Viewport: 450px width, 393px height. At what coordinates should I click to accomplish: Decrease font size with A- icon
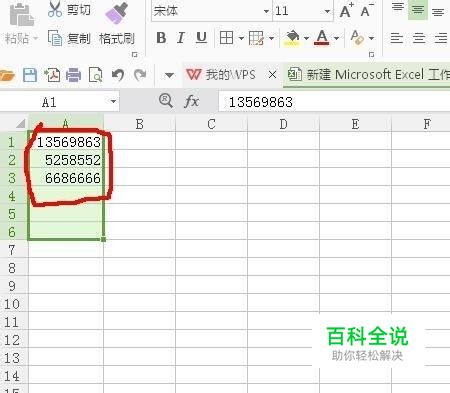[x=367, y=11]
